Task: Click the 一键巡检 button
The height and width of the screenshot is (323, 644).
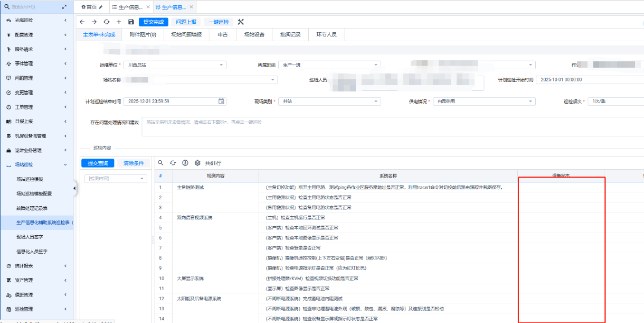Action: pyautogui.click(x=219, y=22)
